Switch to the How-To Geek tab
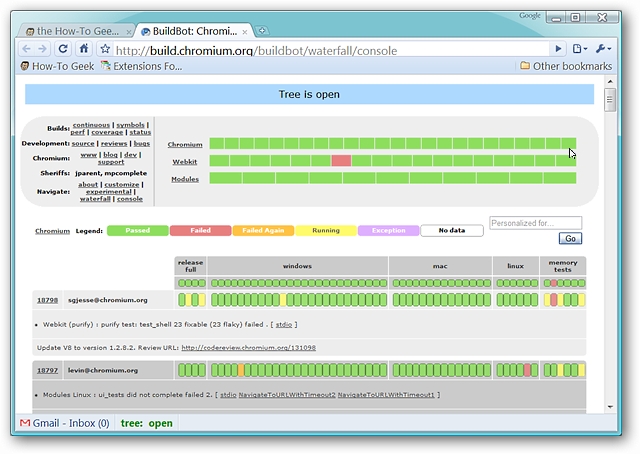Viewport: 640px width, 454px height. click(78, 31)
